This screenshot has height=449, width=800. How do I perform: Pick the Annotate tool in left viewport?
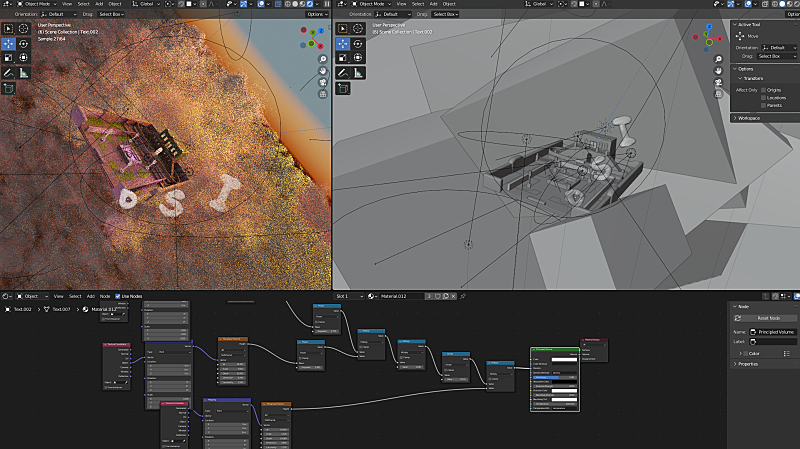click(8, 72)
